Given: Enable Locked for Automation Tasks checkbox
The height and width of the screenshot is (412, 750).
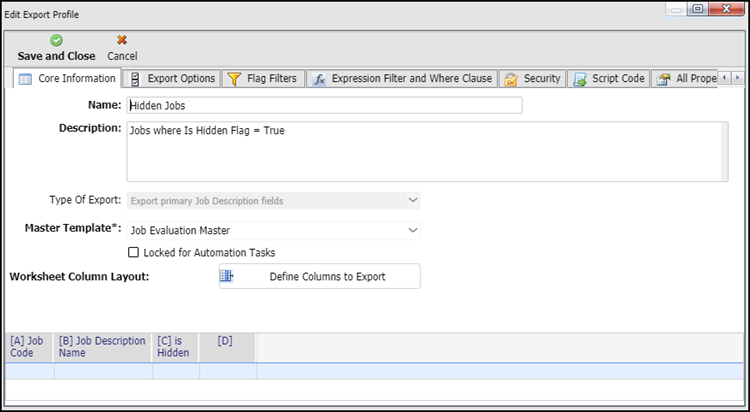Looking at the screenshot, I should [x=134, y=252].
